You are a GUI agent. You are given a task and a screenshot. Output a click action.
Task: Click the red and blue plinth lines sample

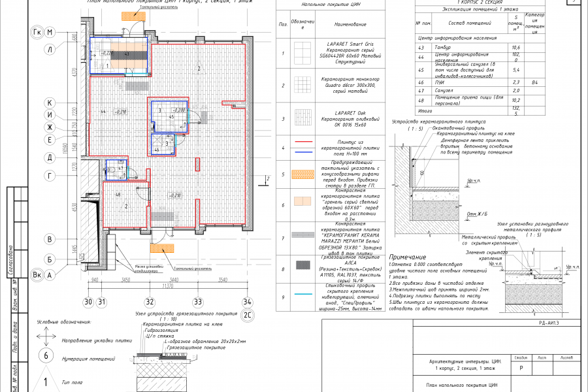pyautogui.click(x=303, y=147)
